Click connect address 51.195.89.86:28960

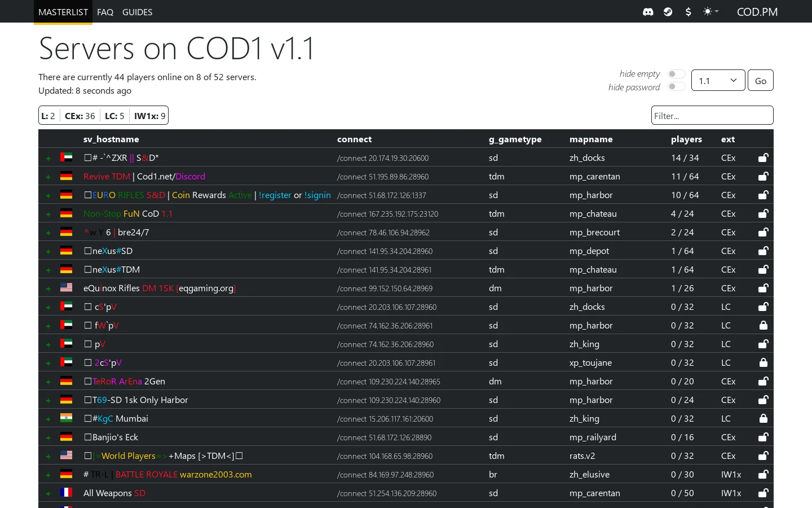pos(383,177)
